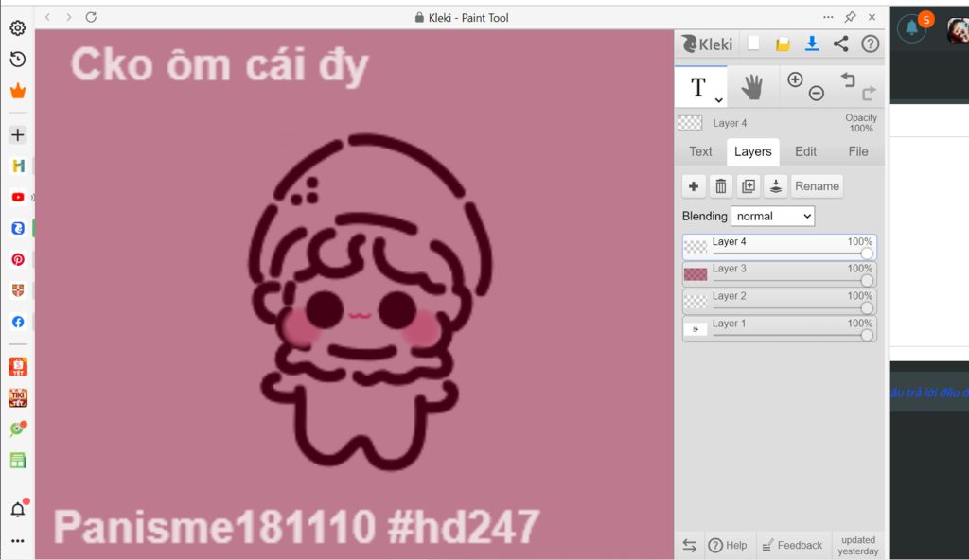969x560 pixels.
Task: Duplicate the layer using the duplicate icon
Action: point(749,186)
